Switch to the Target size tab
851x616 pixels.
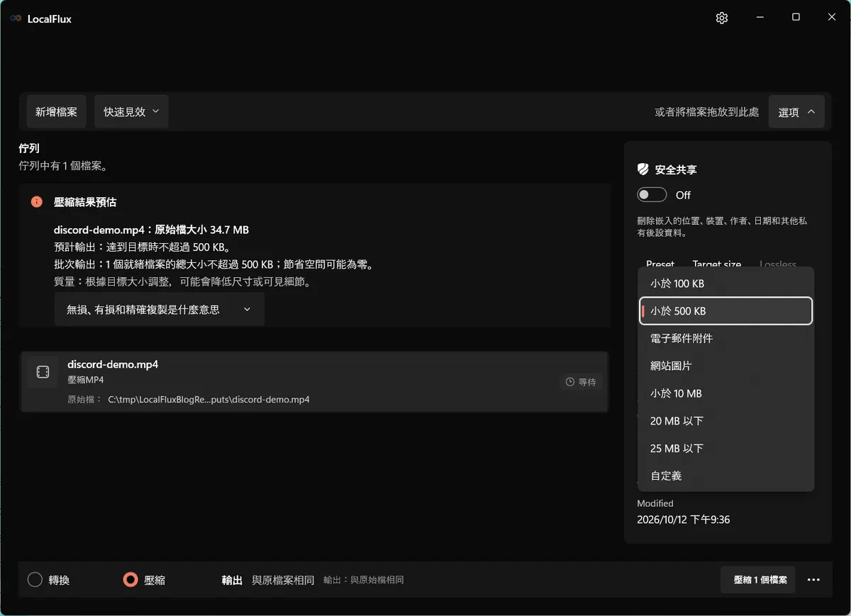(x=716, y=264)
